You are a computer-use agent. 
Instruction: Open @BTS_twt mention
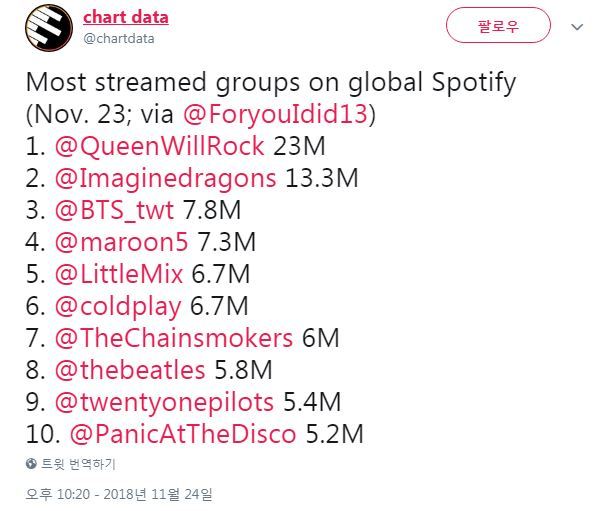115,210
